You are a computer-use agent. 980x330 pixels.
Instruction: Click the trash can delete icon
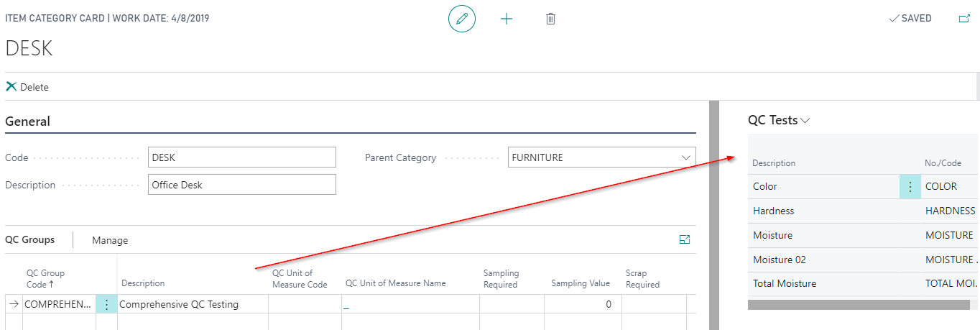click(x=550, y=19)
